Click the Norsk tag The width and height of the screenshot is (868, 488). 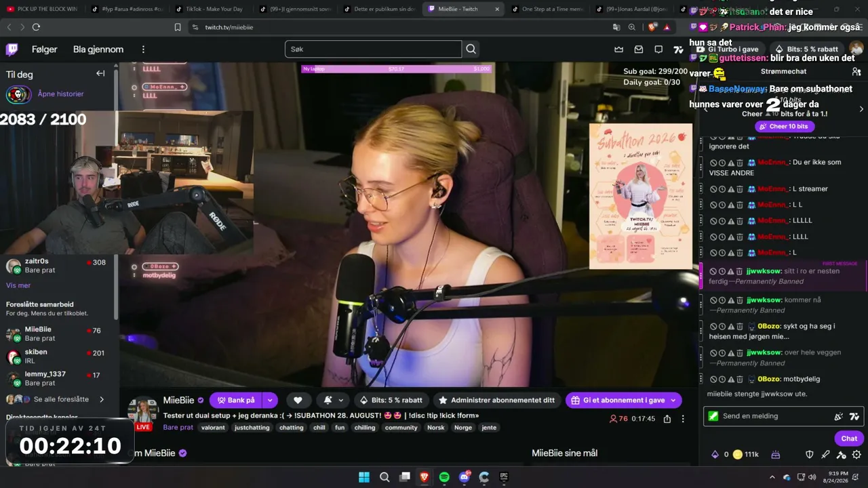click(x=436, y=428)
